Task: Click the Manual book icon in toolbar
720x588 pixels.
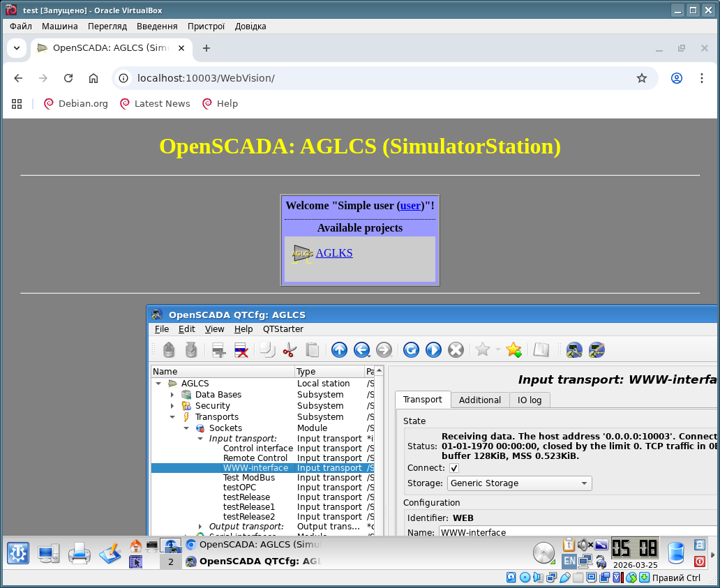Action: click(x=541, y=350)
